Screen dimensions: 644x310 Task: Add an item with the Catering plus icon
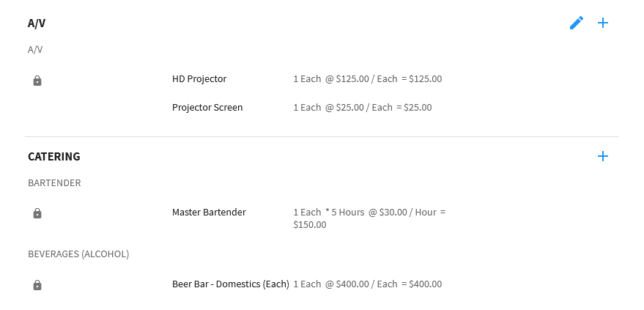[602, 156]
